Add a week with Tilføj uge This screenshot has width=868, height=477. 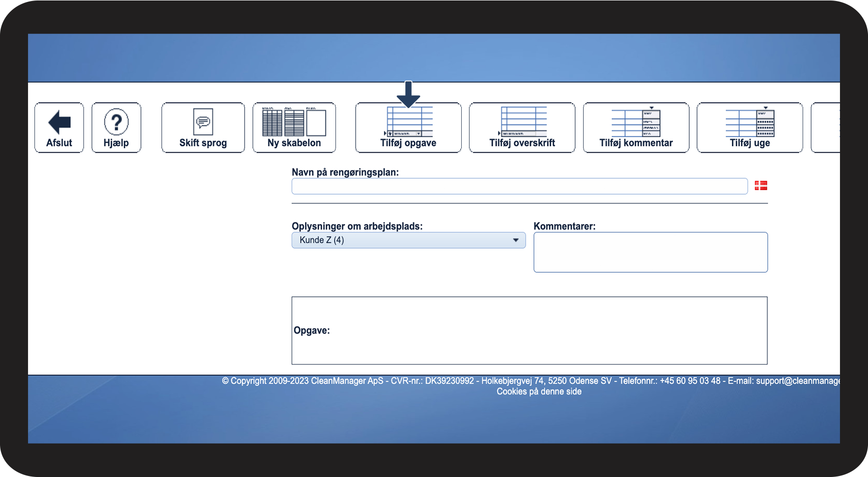[750, 128]
